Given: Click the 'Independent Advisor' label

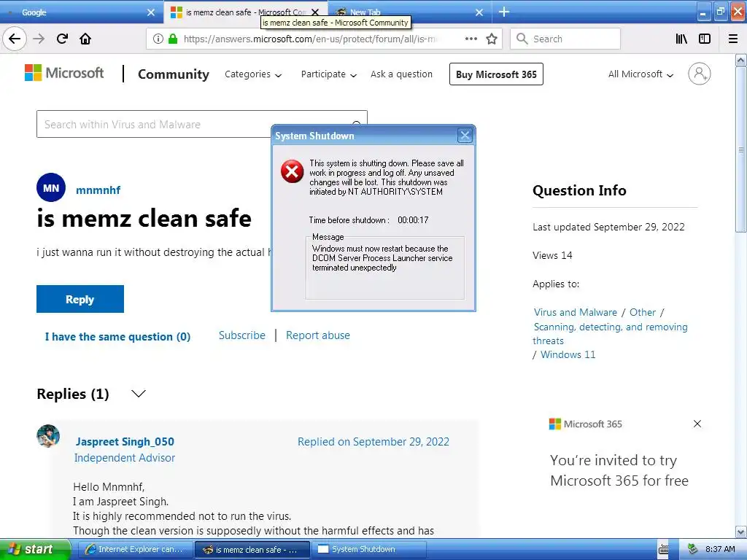Looking at the screenshot, I should pyautogui.click(x=125, y=458).
